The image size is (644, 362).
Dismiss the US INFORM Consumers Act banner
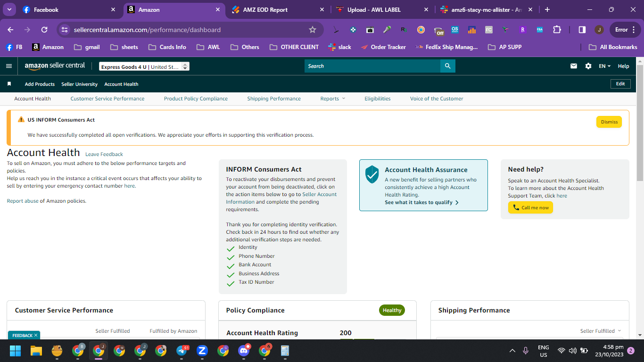(609, 122)
